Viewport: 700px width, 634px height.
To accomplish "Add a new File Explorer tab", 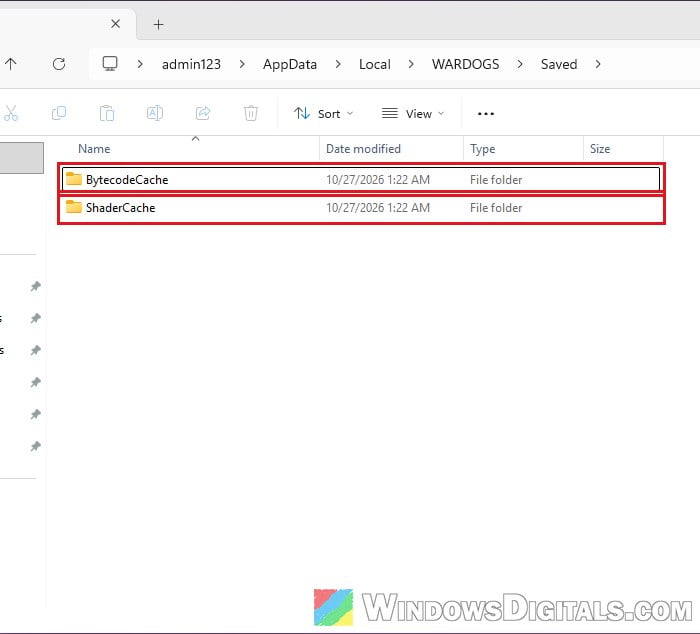I will pos(158,25).
